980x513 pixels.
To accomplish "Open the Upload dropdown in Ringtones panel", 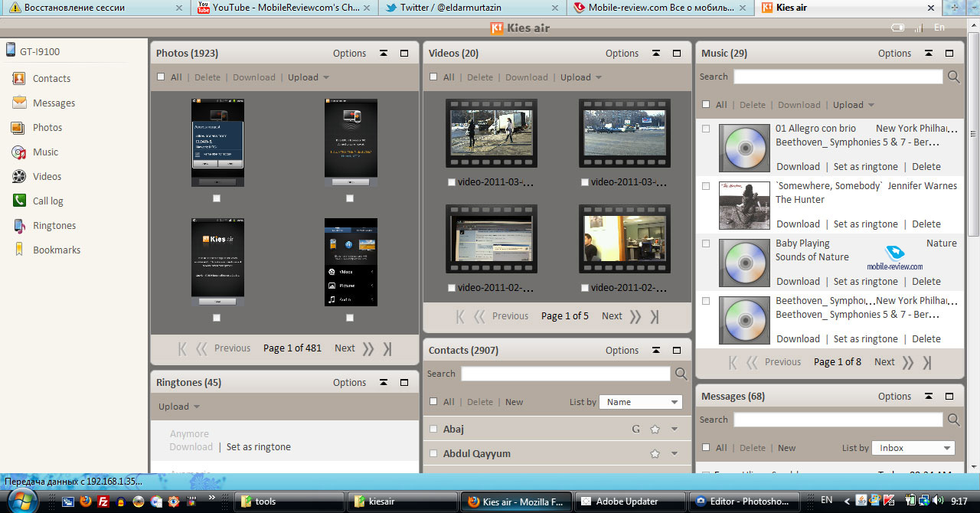I will point(179,407).
